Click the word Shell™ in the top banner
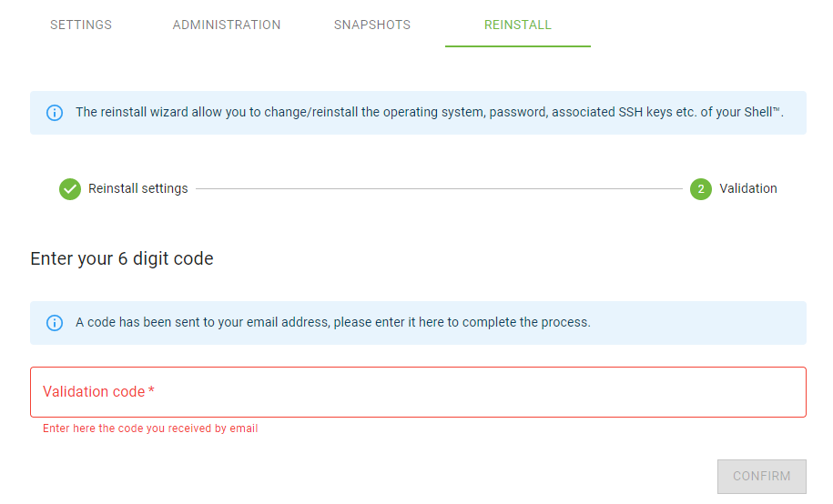833x504 pixels. coord(761,113)
